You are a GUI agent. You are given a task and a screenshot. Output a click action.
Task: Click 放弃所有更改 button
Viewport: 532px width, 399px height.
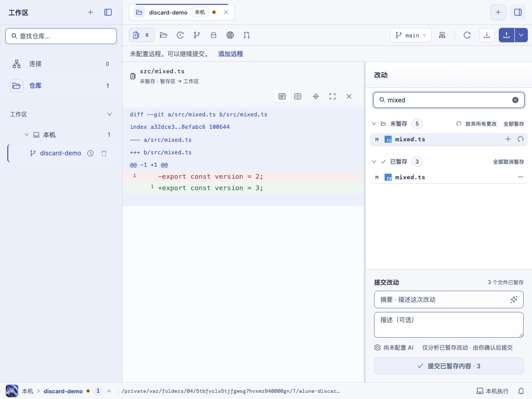[x=476, y=124]
